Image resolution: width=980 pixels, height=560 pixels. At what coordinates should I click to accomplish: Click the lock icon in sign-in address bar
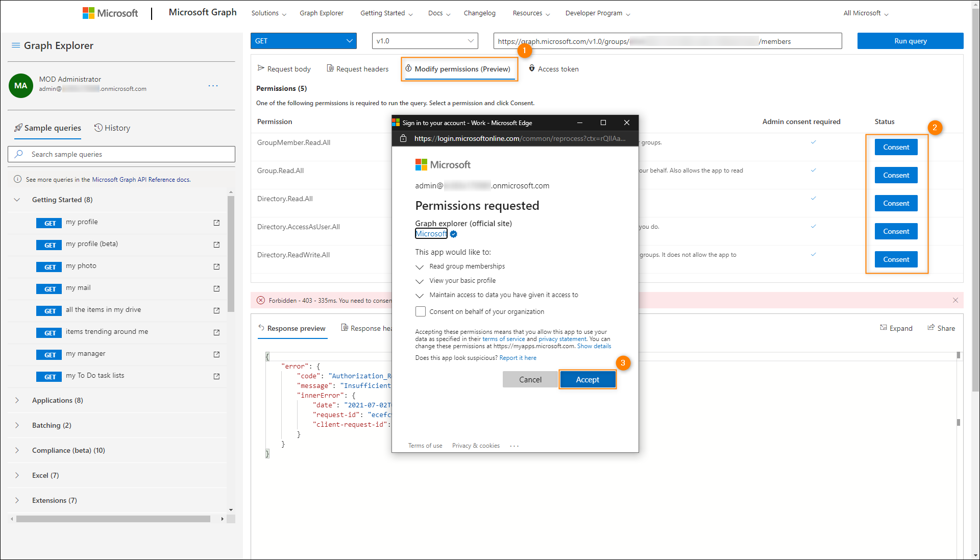pos(403,138)
